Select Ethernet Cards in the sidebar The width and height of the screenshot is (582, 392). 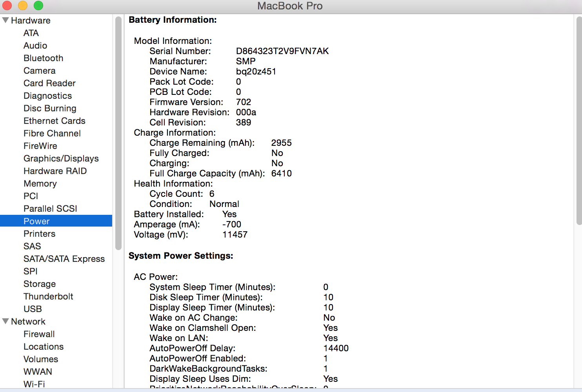[54, 121]
